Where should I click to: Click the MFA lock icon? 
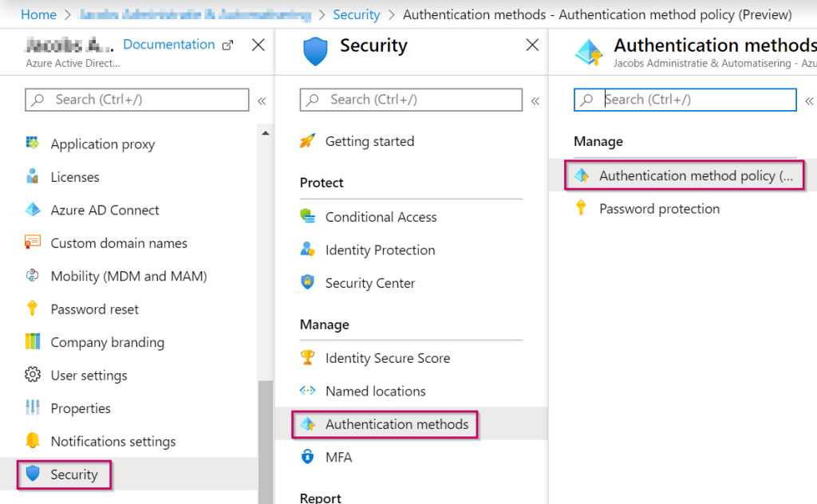coord(307,457)
